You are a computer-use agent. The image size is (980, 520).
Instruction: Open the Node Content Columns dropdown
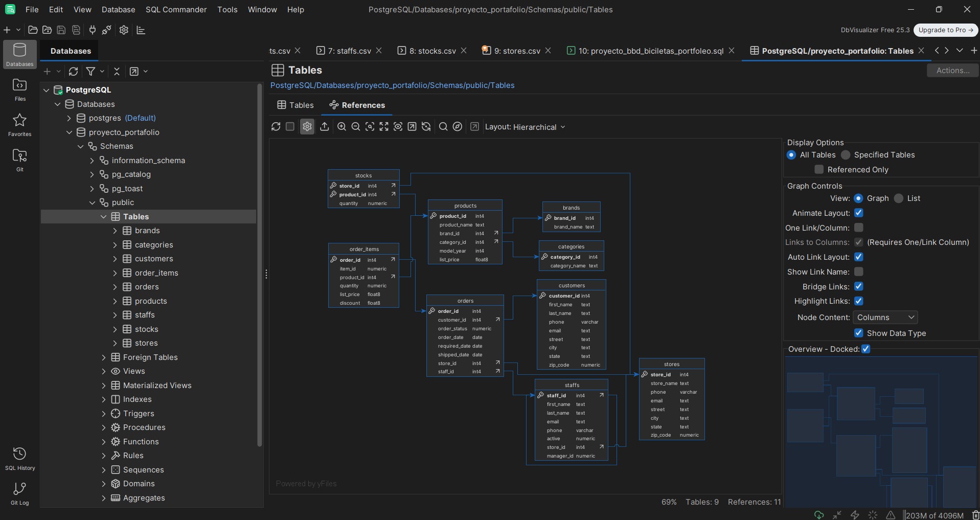coord(885,318)
